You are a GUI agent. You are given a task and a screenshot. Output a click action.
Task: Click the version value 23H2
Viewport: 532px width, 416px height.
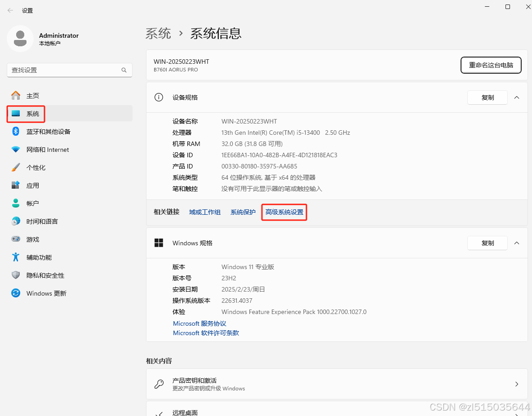(229, 278)
